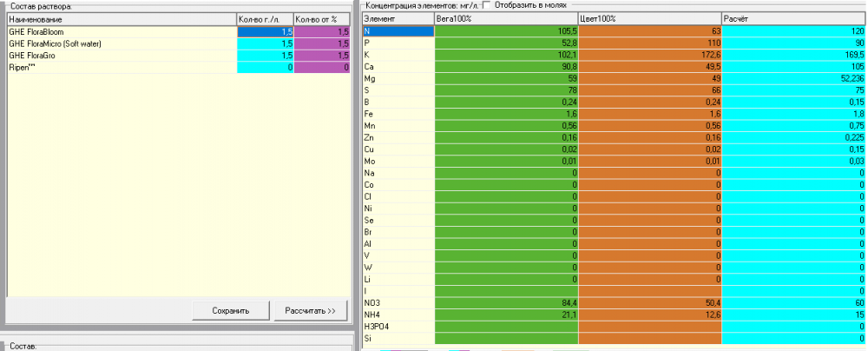Viewport: 868px width, 351px height.
Task: Click the green Вега100% cell for Ca
Action: coord(506,67)
